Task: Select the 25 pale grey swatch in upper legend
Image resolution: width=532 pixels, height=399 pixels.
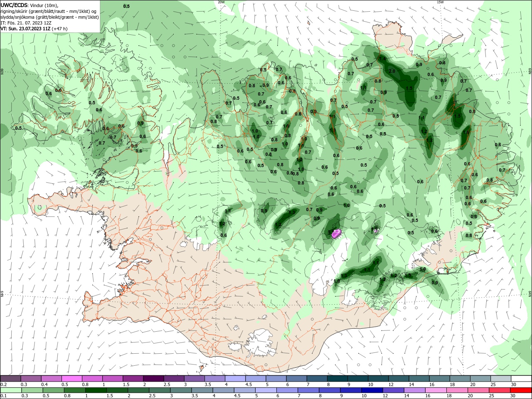Action: (x=501, y=378)
